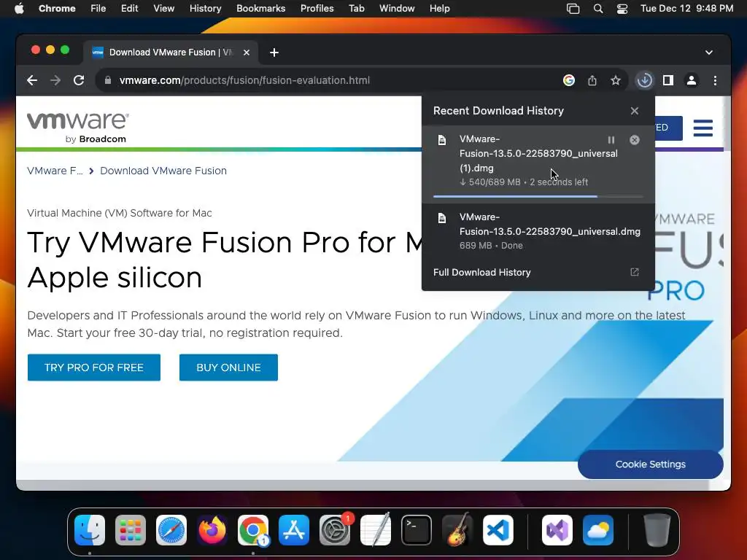The image size is (747, 560).
Task: Open Firefox from the Dock
Action: 212,530
